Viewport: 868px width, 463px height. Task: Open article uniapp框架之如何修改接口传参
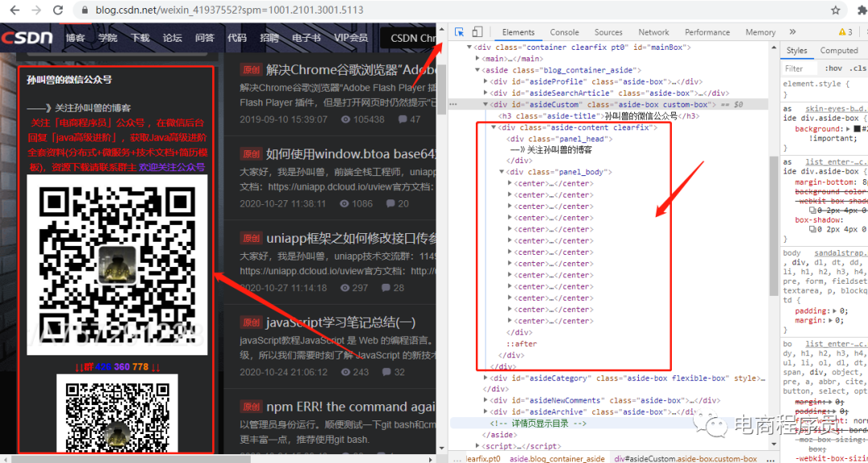pos(351,238)
